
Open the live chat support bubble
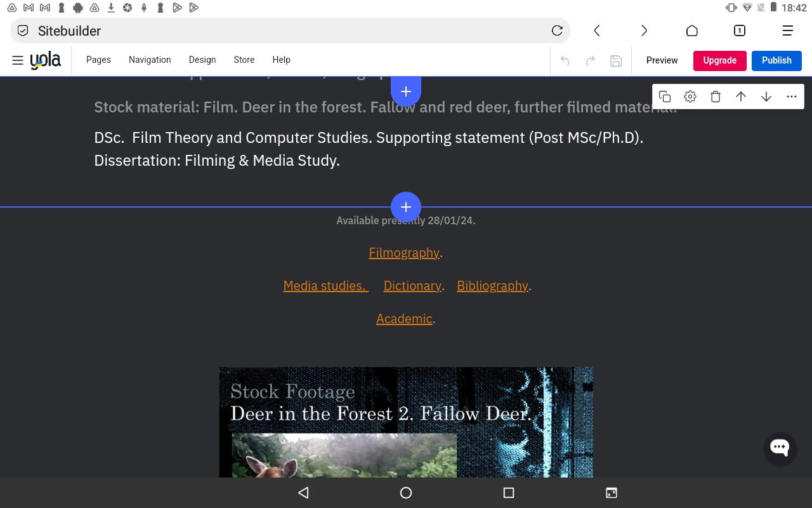point(780,448)
